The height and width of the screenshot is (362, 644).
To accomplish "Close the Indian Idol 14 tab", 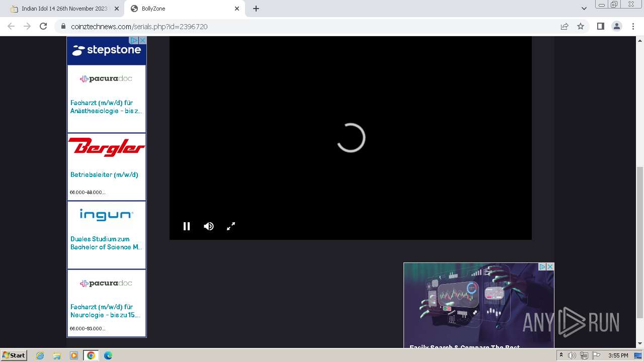I will pyautogui.click(x=117, y=9).
